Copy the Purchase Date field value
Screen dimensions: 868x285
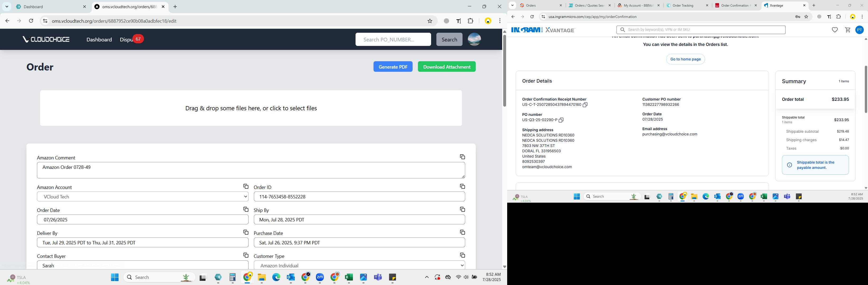[x=462, y=232]
